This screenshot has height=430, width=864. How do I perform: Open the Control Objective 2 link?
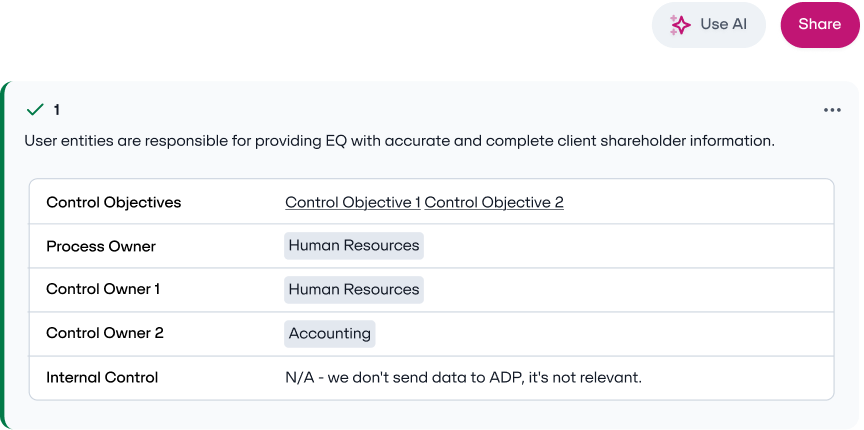tap(494, 202)
